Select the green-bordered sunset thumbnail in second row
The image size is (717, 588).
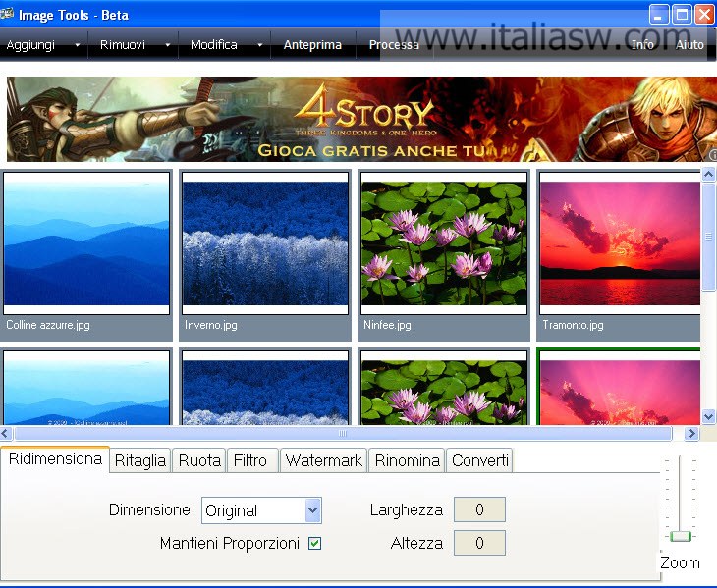pyautogui.click(x=619, y=388)
